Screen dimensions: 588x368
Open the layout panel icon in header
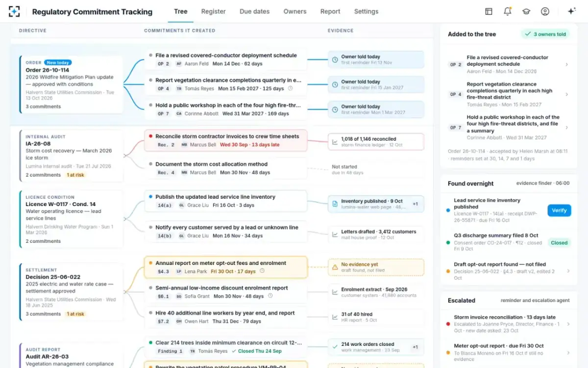coord(489,11)
